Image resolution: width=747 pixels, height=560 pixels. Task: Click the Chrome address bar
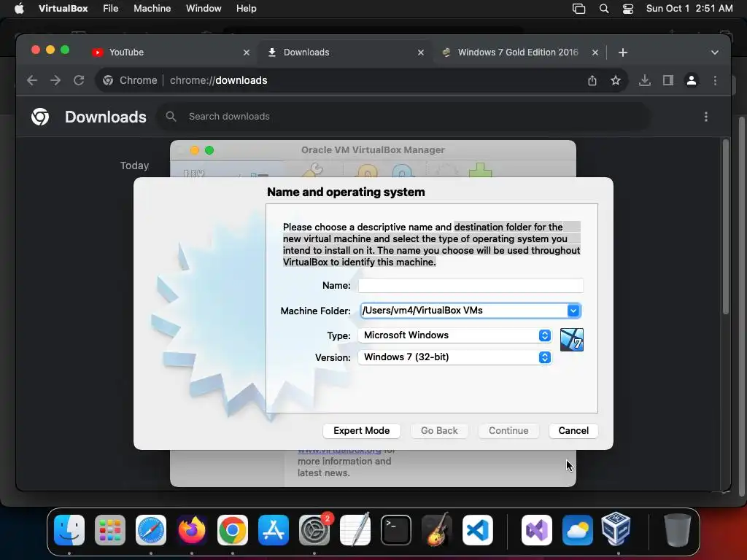coord(362,80)
